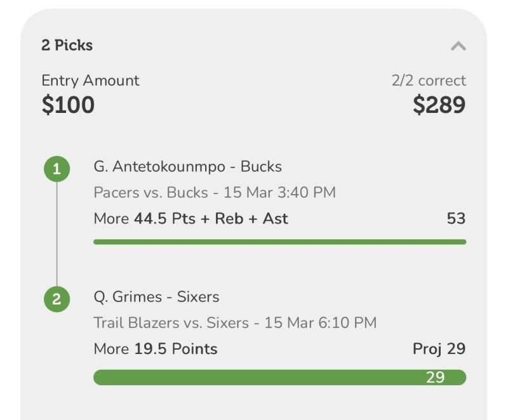This screenshot has width=508, height=420.
Task: Click the $289 payout amount
Action: click(439, 105)
